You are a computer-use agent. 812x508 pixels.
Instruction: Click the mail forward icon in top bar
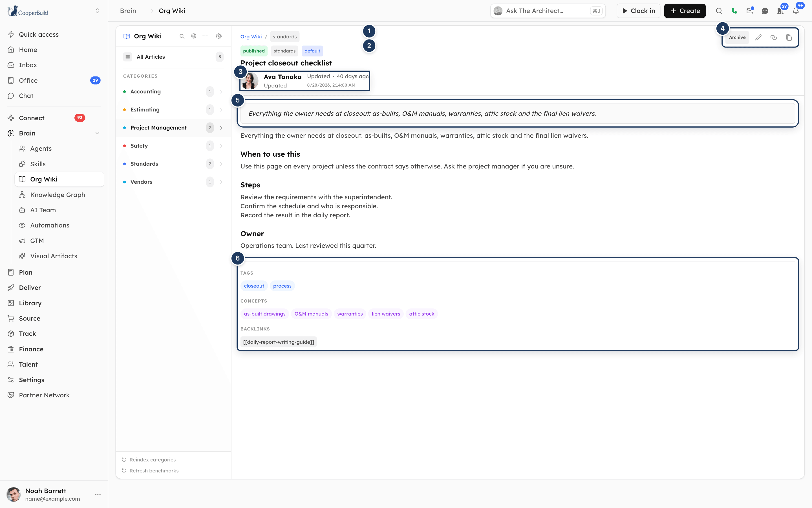pyautogui.click(x=750, y=11)
